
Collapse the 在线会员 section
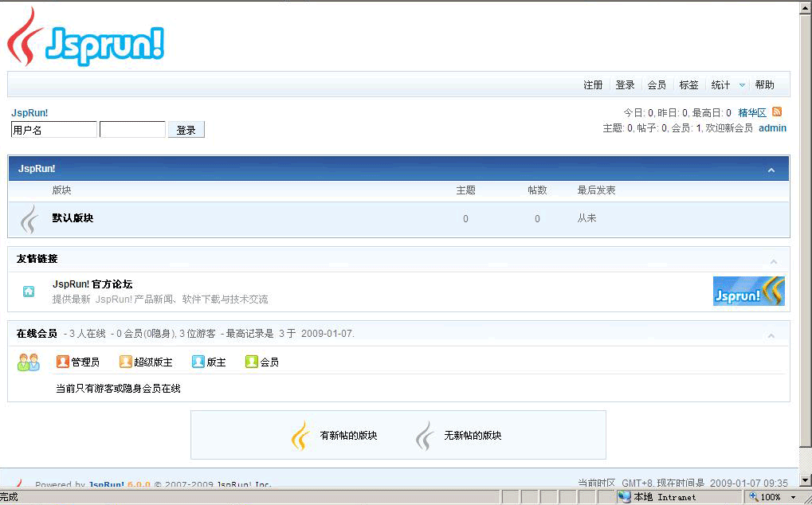(771, 336)
